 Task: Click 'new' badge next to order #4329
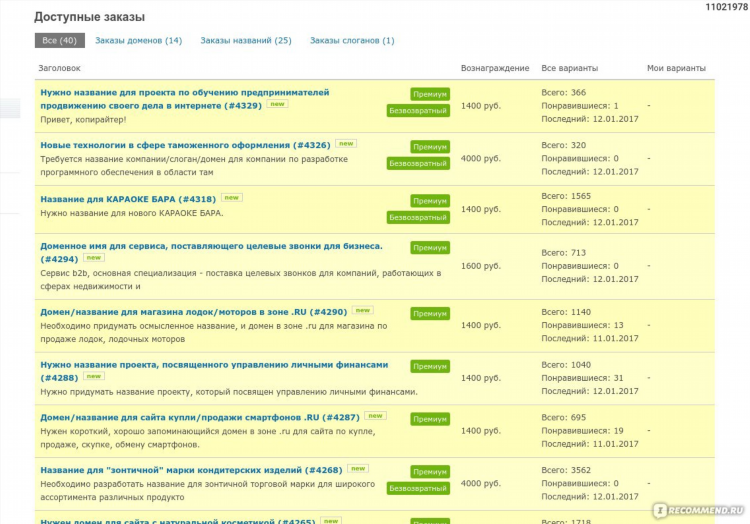coord(277,104)
